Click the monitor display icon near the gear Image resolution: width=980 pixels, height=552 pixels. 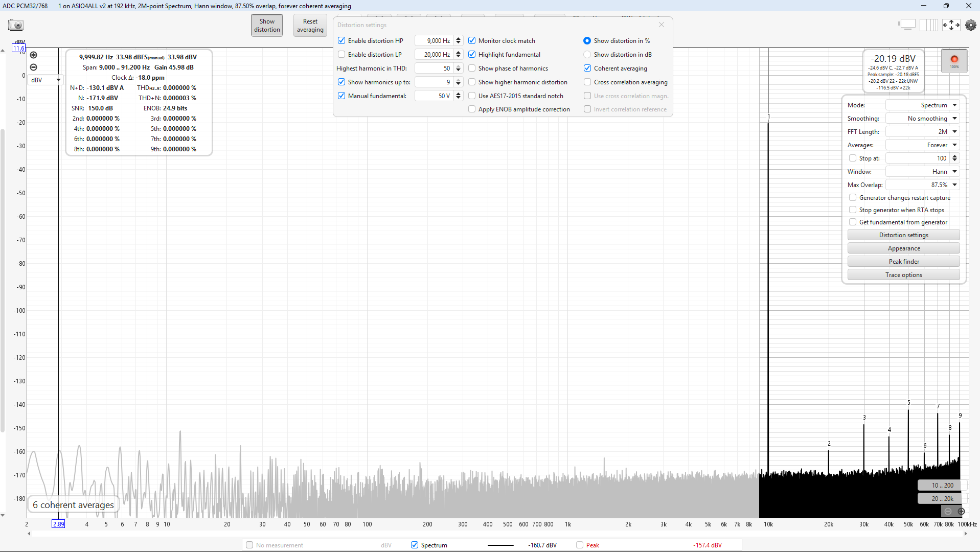(908, 24)
